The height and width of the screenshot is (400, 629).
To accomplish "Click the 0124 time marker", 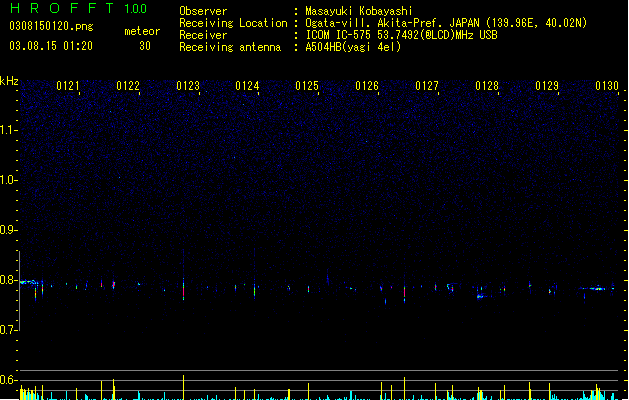I will pyautogui.click(x=247, y=86).
